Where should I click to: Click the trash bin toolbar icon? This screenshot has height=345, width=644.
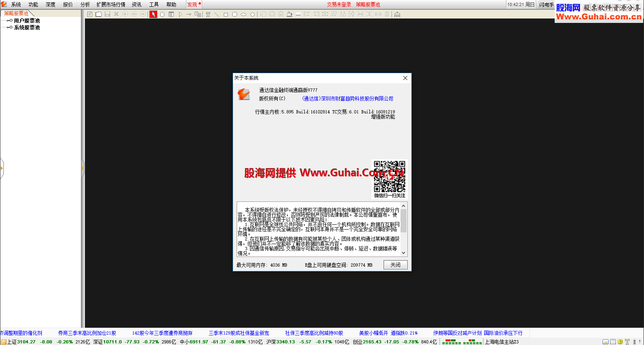(281, 14)
